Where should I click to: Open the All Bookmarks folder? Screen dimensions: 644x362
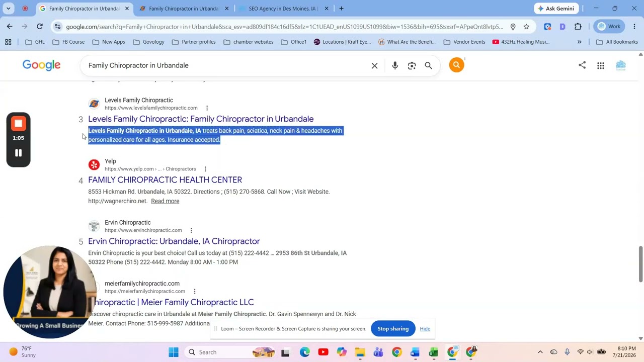click(617, 42)
